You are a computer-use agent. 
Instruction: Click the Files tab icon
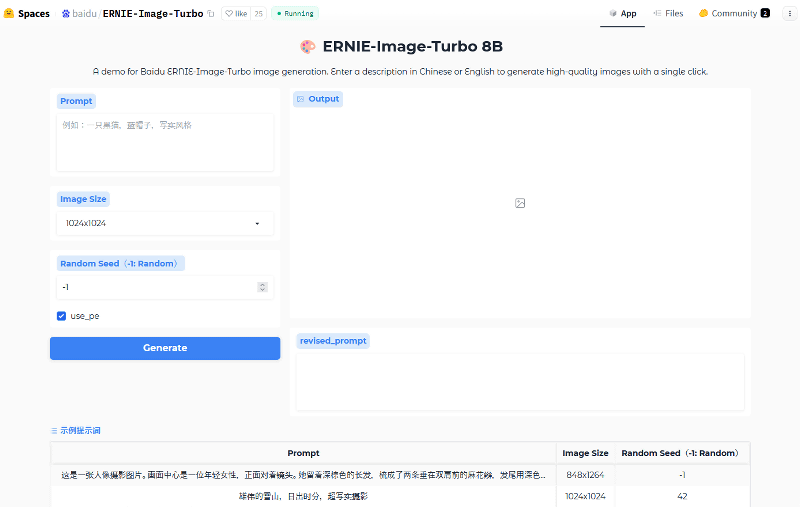[657, 14]
